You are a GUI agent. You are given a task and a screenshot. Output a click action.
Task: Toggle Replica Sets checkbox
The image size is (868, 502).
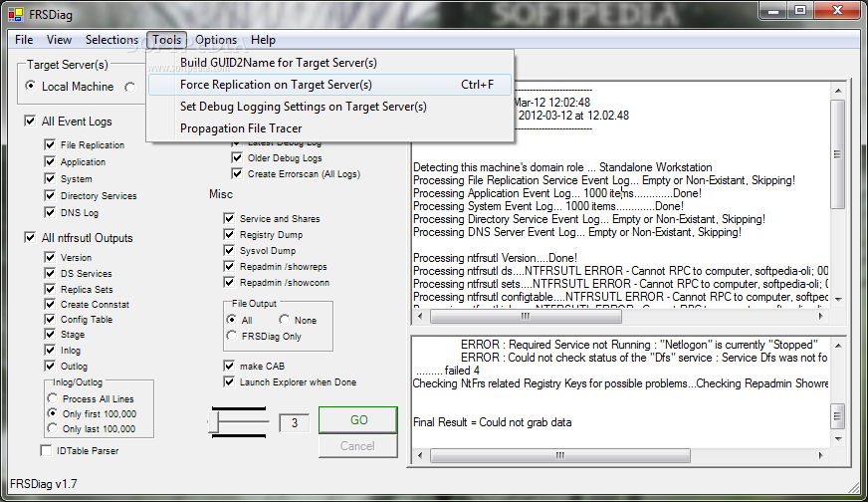click(x=50, y=289)
